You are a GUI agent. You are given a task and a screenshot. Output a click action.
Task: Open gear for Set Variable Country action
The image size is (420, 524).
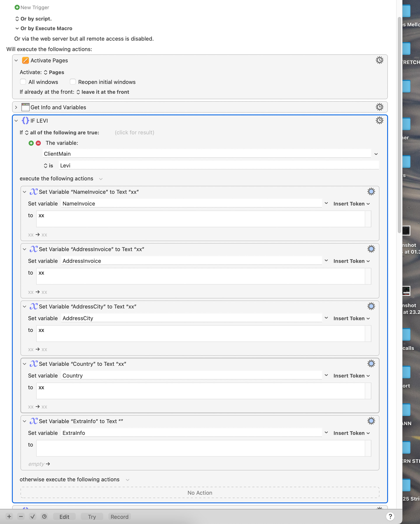pyautogui.click(x=371, y=364)
